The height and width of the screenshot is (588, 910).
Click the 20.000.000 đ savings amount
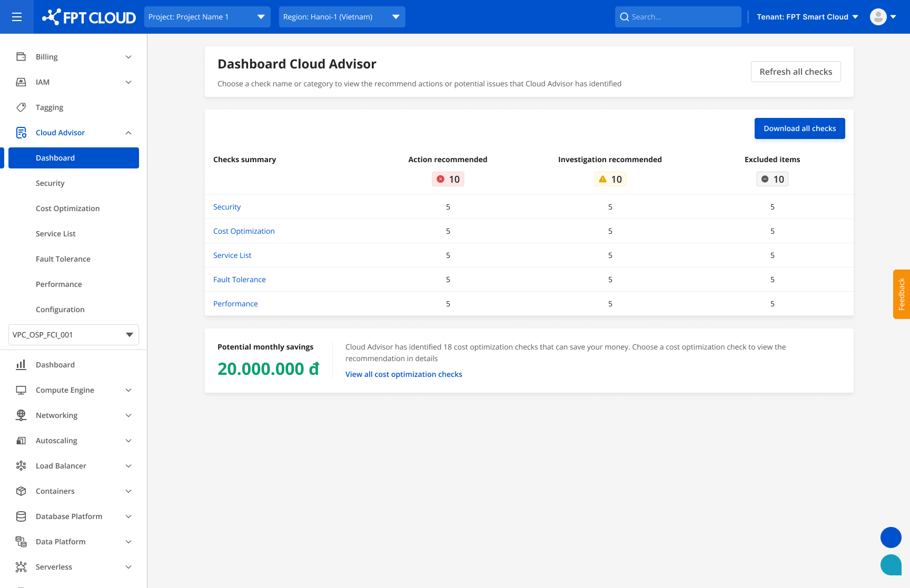[x=268, y=369]
